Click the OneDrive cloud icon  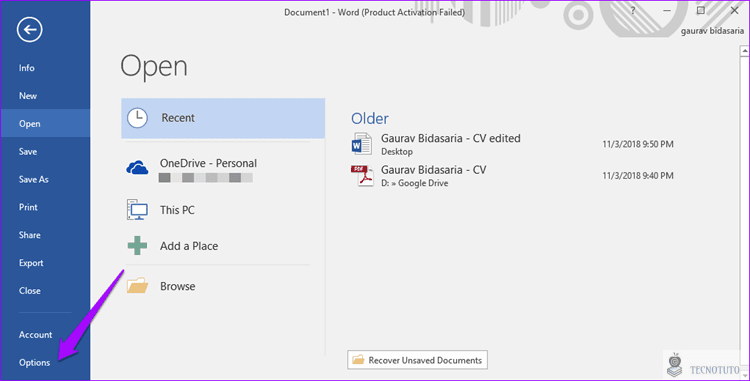coord(137,168)
